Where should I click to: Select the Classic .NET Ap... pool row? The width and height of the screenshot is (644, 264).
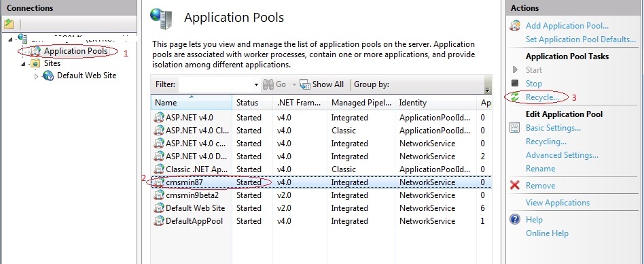(x=321, y=169)
